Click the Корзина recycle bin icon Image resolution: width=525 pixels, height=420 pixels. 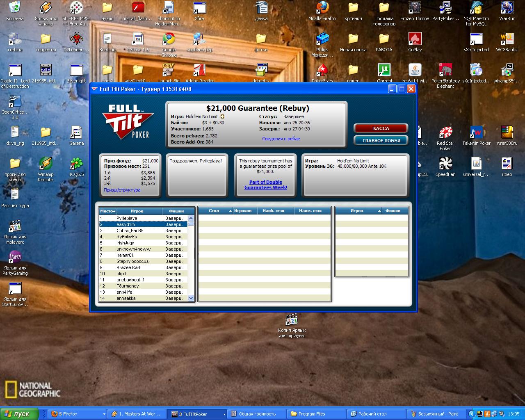tap(15, 8)
